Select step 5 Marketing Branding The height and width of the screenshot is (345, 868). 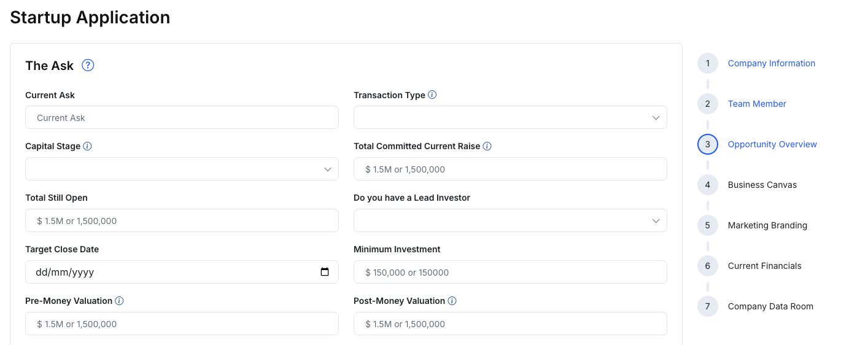[x=767, y=225]
